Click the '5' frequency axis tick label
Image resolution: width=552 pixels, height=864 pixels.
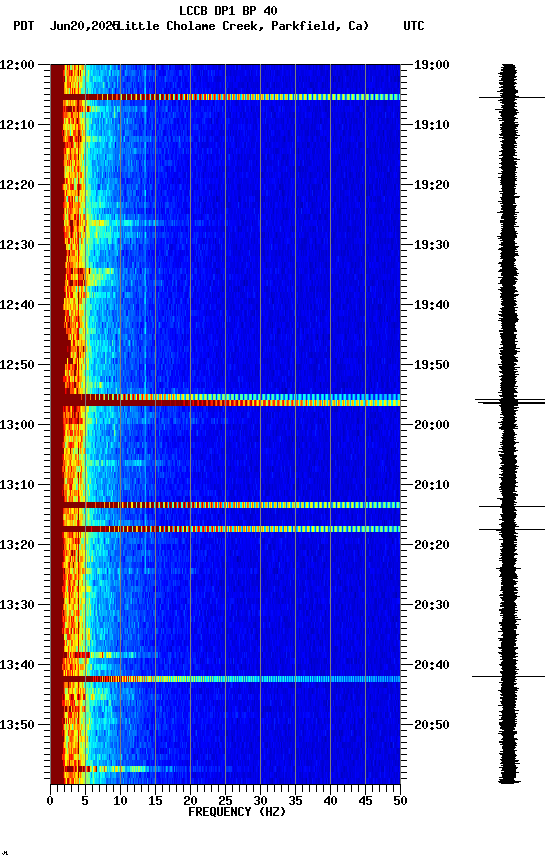(x=85, y=801)
